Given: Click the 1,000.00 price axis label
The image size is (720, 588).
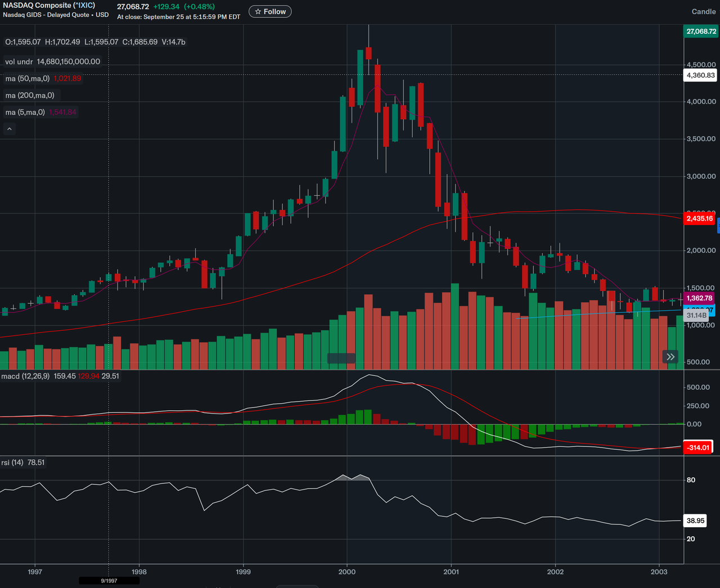Looking at the screenshot, I should click(x=701, y=325).
